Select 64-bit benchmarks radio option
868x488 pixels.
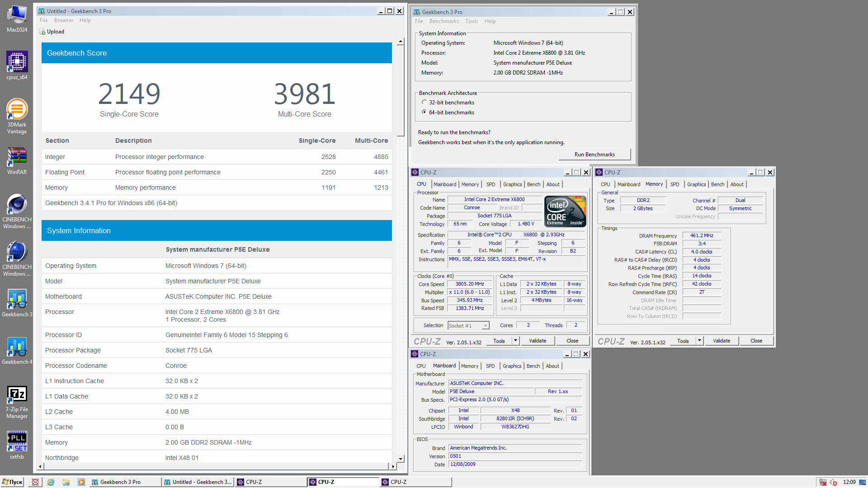(424, 112)
